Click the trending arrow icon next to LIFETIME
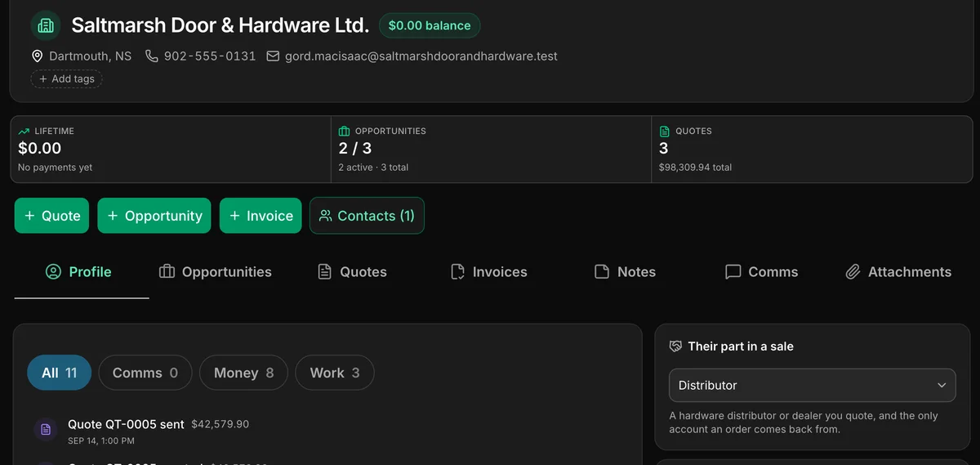Viewport: 980px width, 465px height. (24, 131)
